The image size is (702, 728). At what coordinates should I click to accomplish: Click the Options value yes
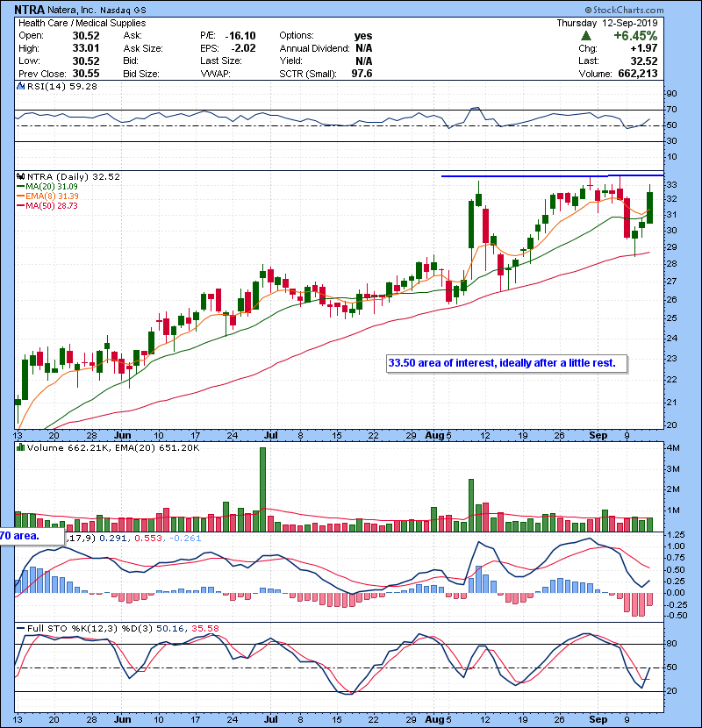click(363, 36)
